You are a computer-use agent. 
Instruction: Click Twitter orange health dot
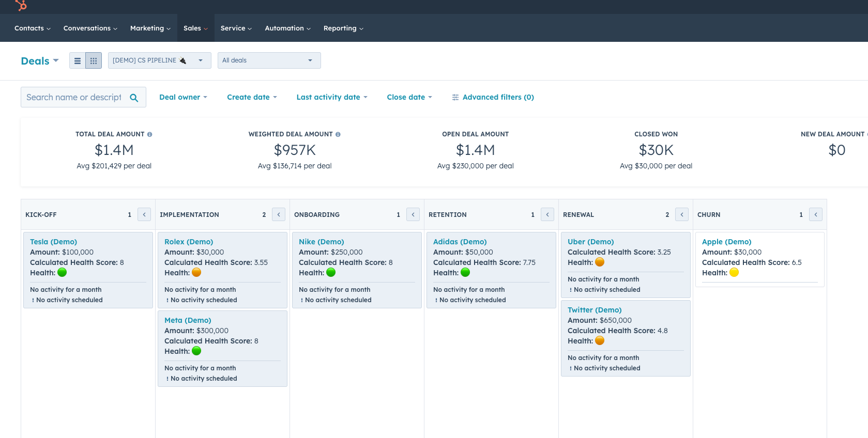click(x=600, y=340)
